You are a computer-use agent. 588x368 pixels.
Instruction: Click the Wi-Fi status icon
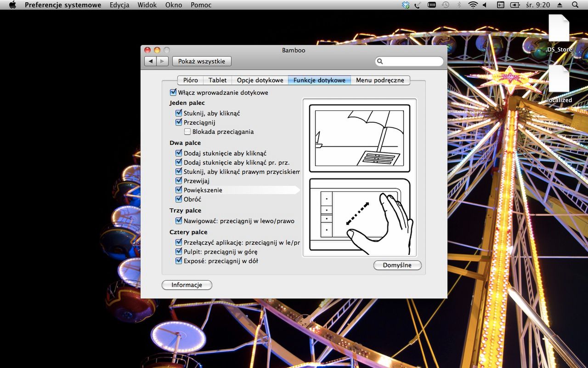point(473,5)
